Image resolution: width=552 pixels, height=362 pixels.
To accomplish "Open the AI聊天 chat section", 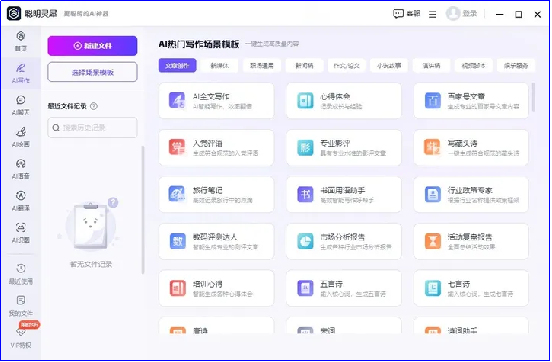I will point(21,105).
